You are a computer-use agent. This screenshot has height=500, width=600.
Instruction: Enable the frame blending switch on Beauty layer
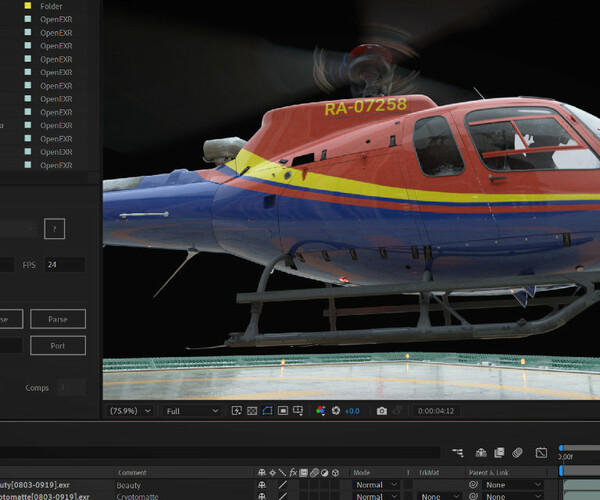coord(304,485)
